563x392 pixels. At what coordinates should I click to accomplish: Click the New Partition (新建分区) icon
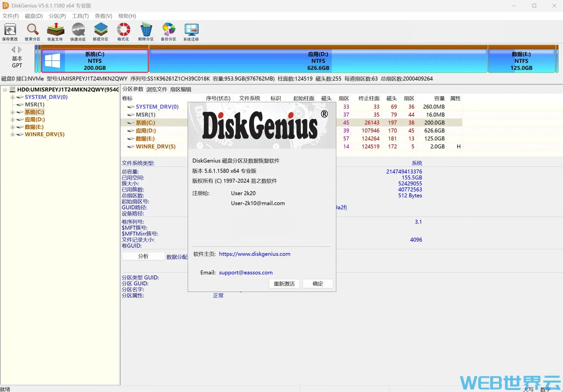point(101,32)
